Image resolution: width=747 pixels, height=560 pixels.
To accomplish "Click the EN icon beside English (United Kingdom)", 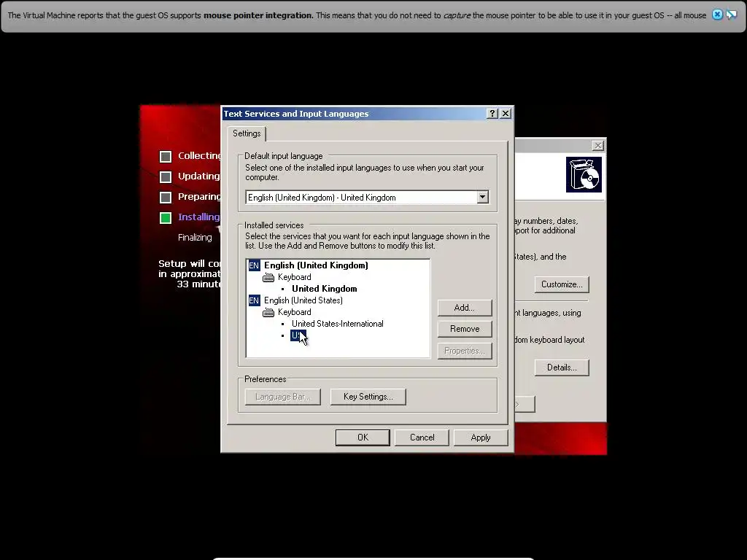I will (254, 265).
